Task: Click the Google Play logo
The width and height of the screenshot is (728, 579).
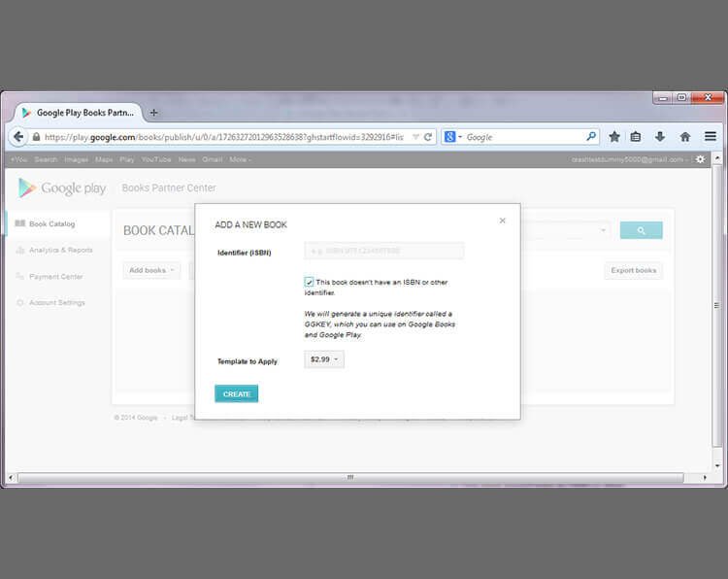Action: pyautogui.click(x=62, y=187)
